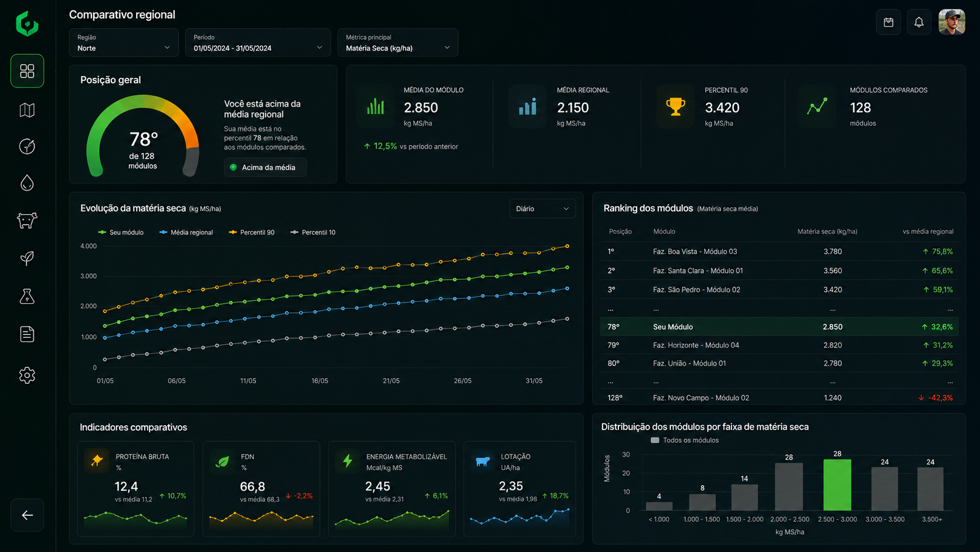Open the notifications bell icon
The width and height of the screenshot is (980, 552).
(x=919, y=22)
